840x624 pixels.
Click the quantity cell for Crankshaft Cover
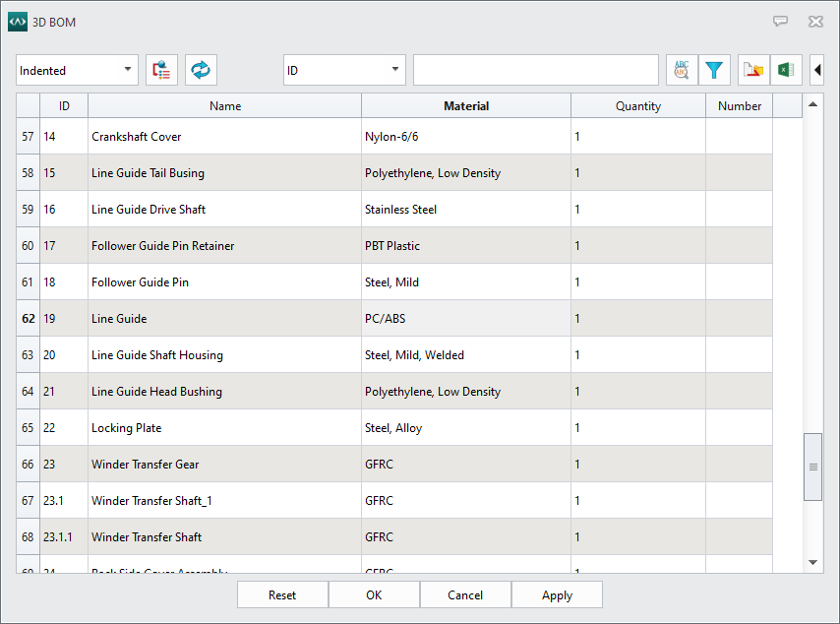click(638, 137)
